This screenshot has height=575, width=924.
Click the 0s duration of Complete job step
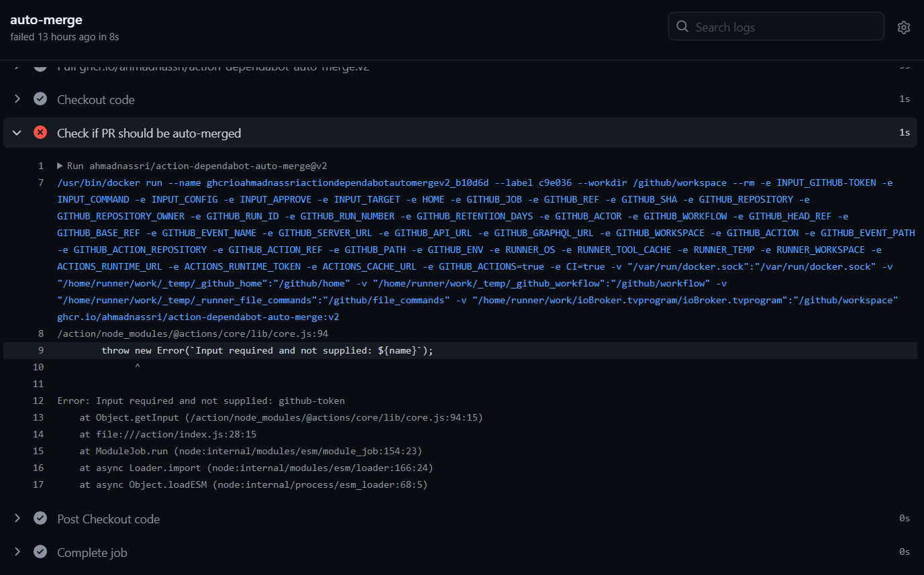point(905,552)
